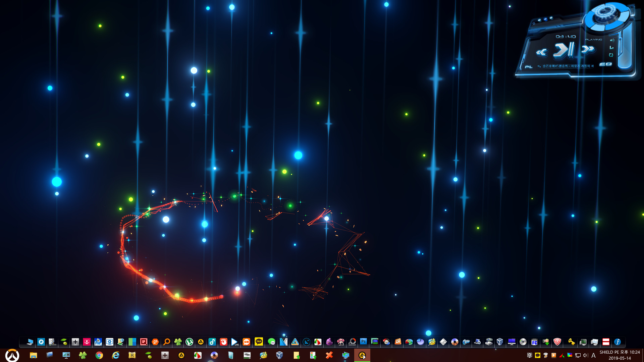
Task: Click the 03:40 time display in player
Action: click(566, 37)
